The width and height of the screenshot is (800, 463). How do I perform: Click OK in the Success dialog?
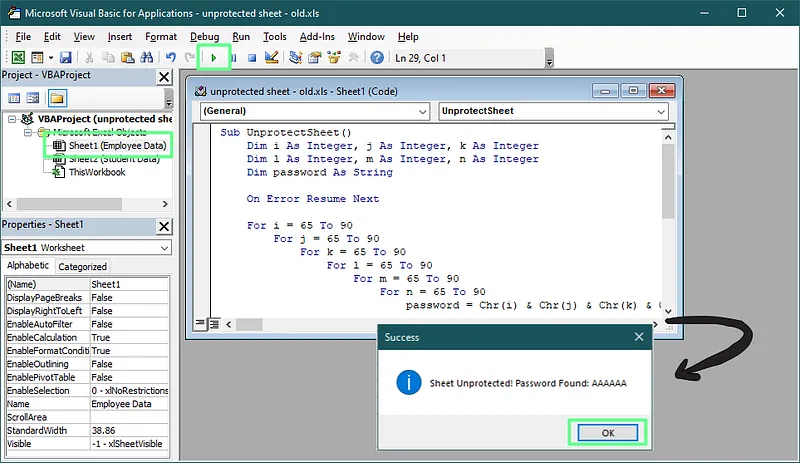607,433
